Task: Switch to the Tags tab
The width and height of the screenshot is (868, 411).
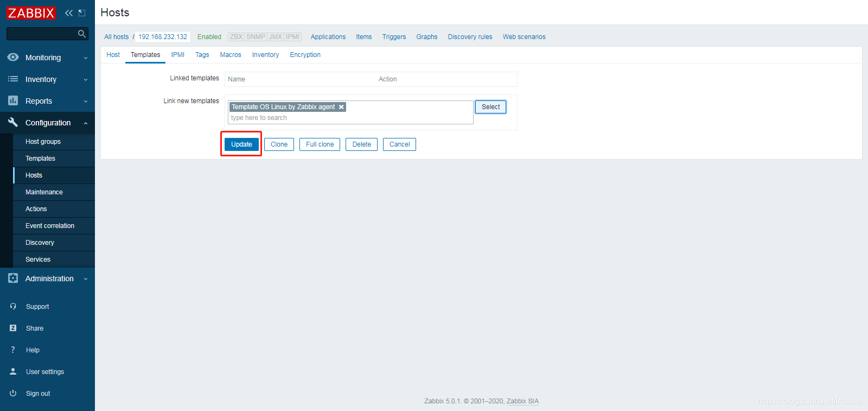Action: click(x=202, y=55)
